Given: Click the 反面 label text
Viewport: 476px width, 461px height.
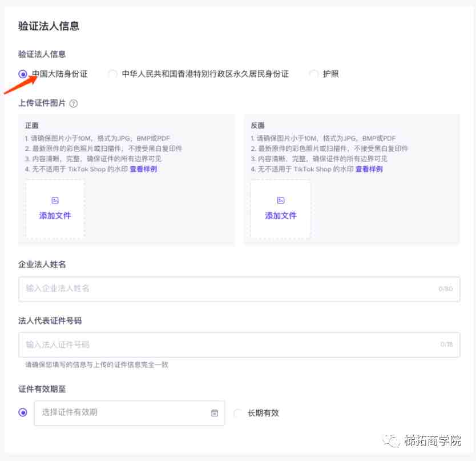Looking at the screenshot, I should (x=258, y=126).
